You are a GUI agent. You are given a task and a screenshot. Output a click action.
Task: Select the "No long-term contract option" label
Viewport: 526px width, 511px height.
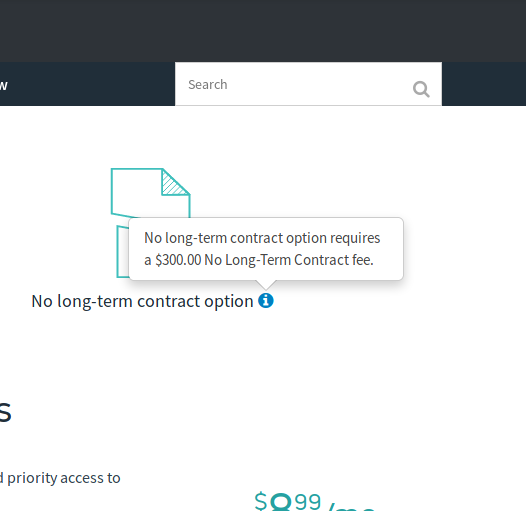(142, 301)
